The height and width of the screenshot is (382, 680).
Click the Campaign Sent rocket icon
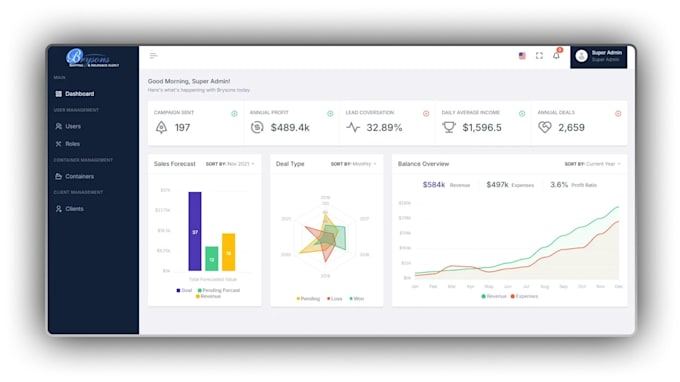pyautogui.click(x=161, y=127)
